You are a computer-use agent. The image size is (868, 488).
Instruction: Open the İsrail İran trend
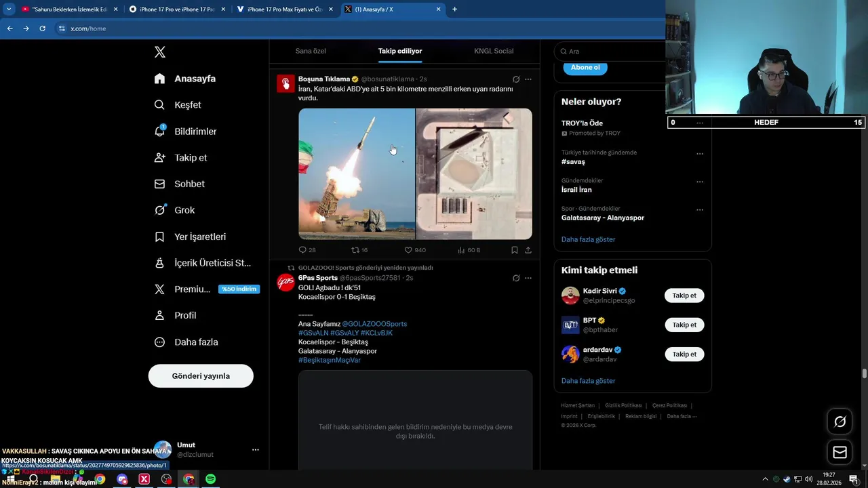point(576,190)
